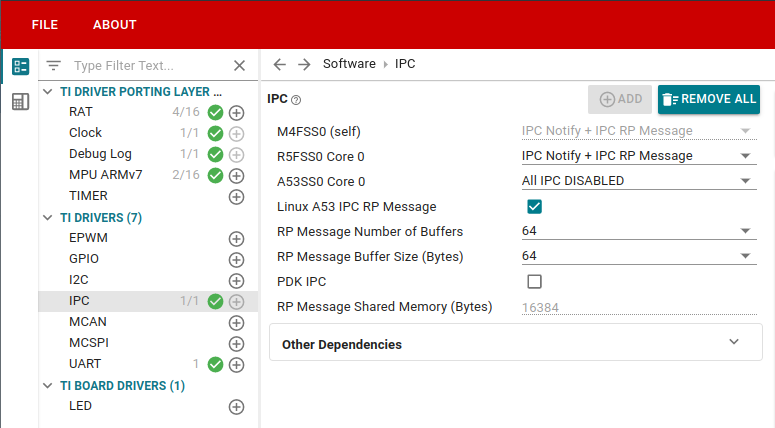Open the FILE menu
The image size is (775, 428).
(44, 25)
